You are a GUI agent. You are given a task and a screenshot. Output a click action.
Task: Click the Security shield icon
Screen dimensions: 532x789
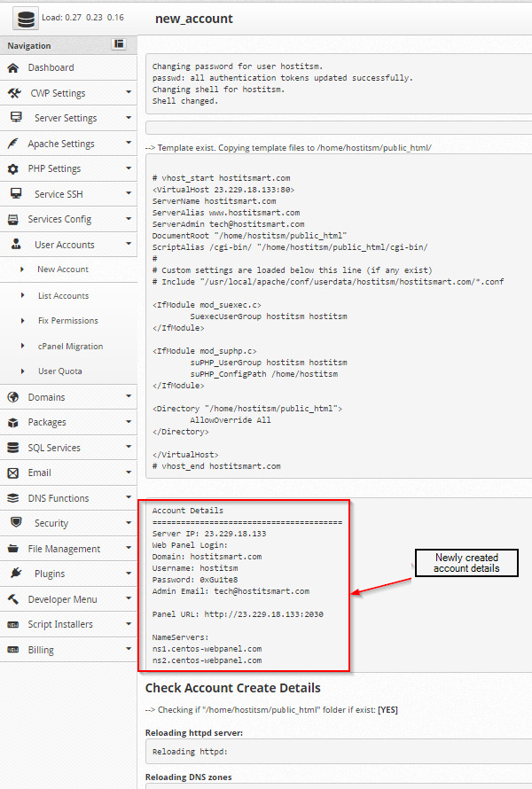tap(16, 523)
